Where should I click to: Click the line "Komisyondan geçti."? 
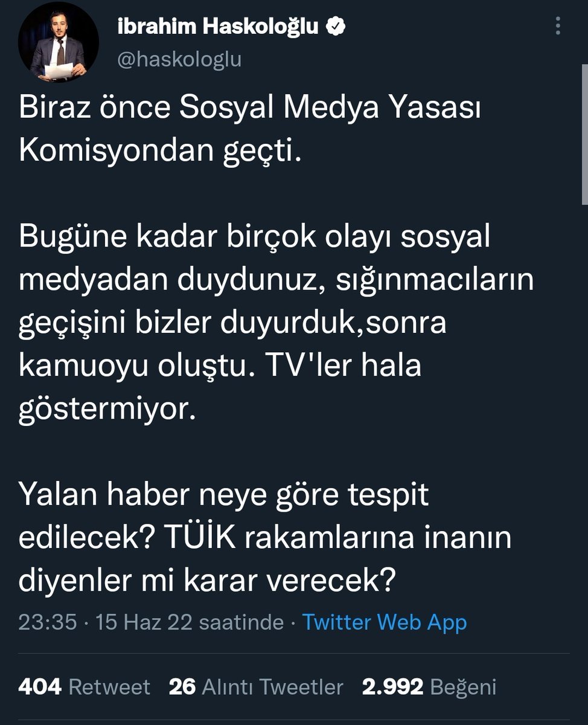159,152
